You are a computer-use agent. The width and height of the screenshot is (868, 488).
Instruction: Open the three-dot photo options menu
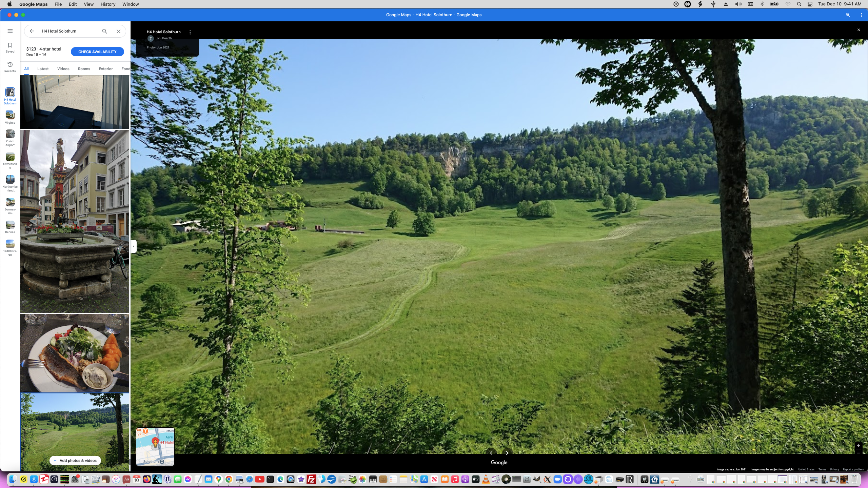(x=190, y=32)
